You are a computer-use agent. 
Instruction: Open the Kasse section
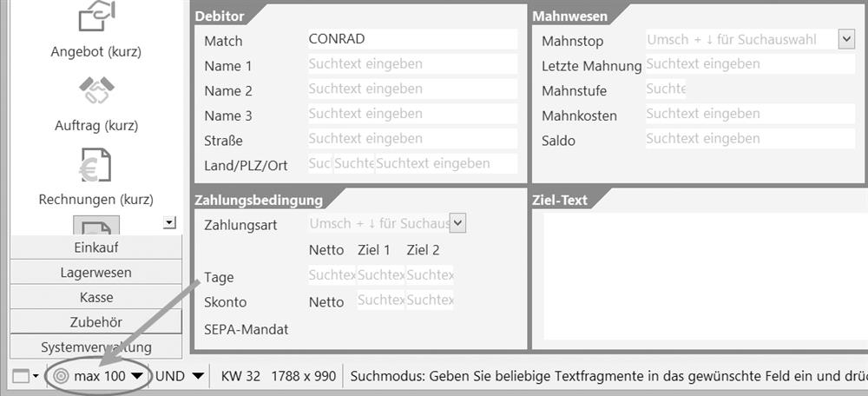96,297
